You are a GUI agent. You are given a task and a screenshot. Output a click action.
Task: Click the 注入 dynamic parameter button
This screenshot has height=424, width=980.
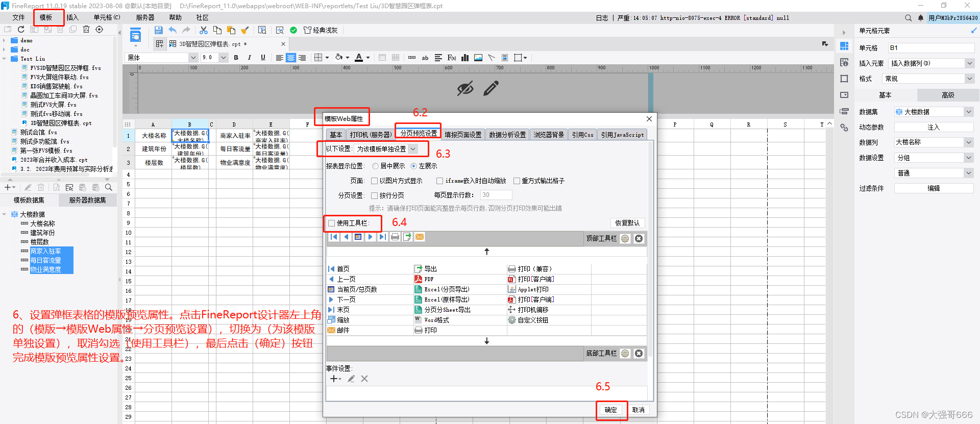[x=934, y=127]
